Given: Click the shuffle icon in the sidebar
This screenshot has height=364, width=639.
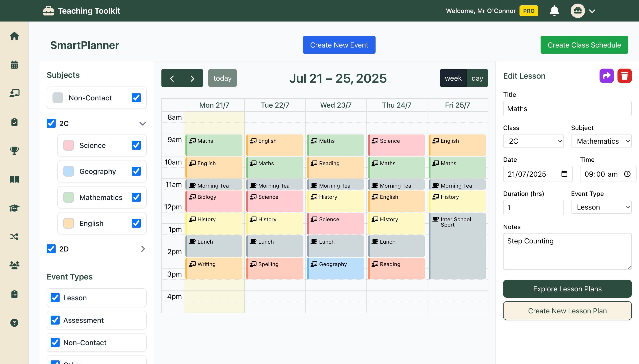Looking at the screenshot, I should coord(14,236).
